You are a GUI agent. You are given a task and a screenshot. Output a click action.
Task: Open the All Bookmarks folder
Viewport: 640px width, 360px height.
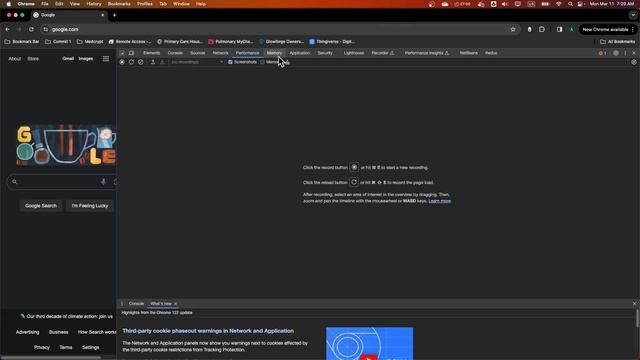618,42
